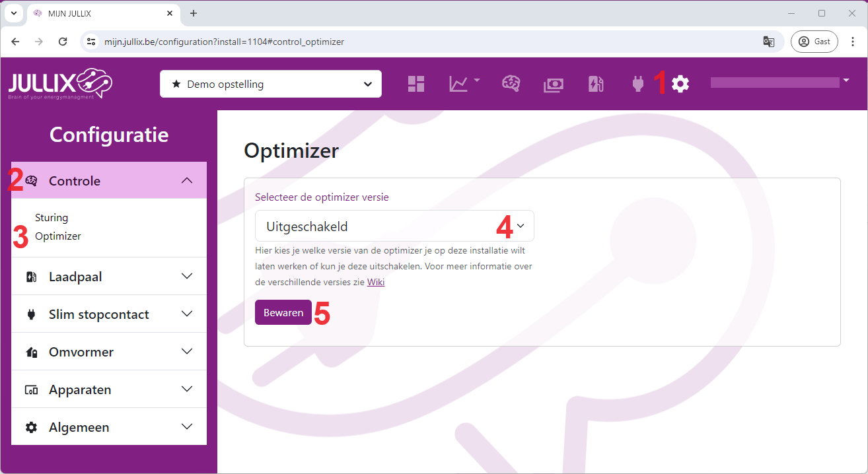
Task: Open the money tariff icon
Action: click(554, 84)
